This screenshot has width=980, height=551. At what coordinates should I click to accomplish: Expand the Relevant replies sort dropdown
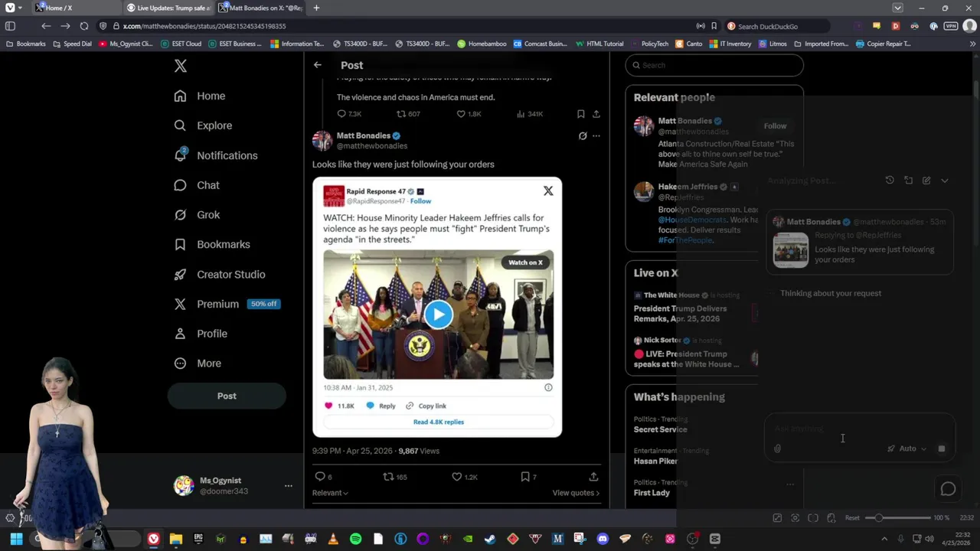tap(330, 493)
